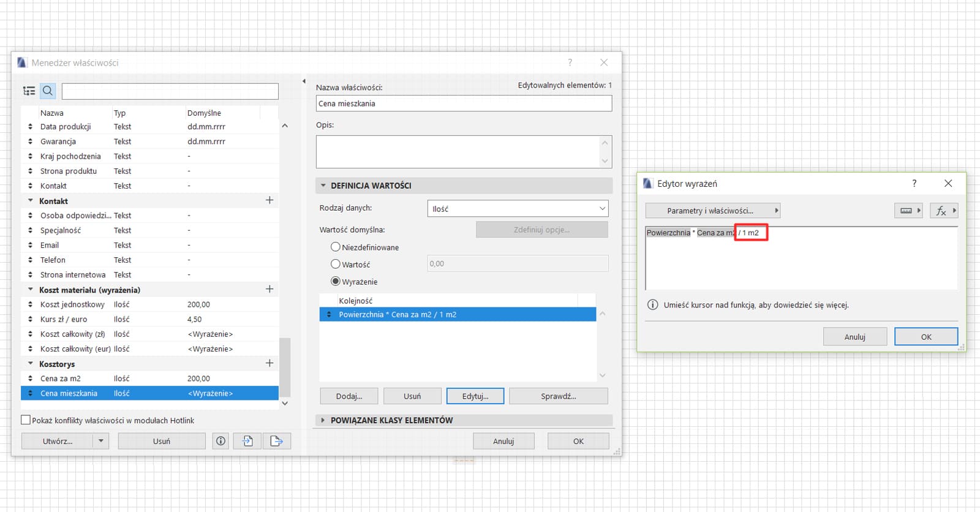Image resolution: width=980 pixels, height=512 pixels.
Task: Open the fx functions menu
Action: [944, 211]
